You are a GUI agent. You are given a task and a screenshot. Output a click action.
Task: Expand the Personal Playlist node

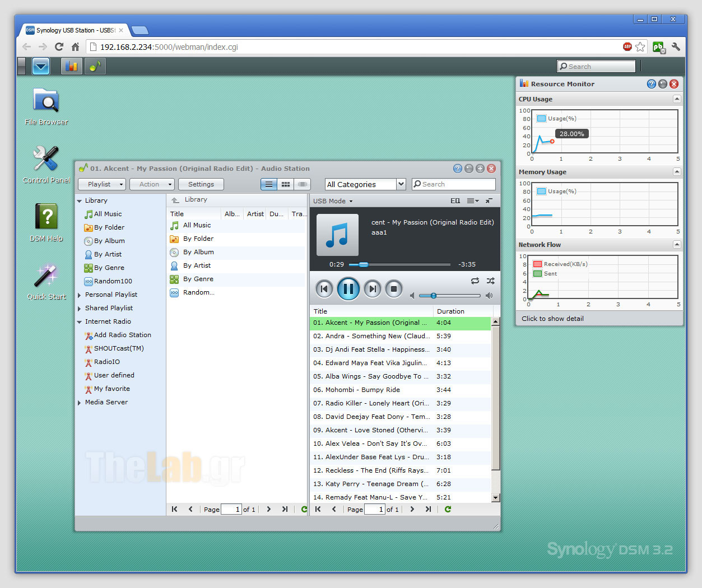80,295
